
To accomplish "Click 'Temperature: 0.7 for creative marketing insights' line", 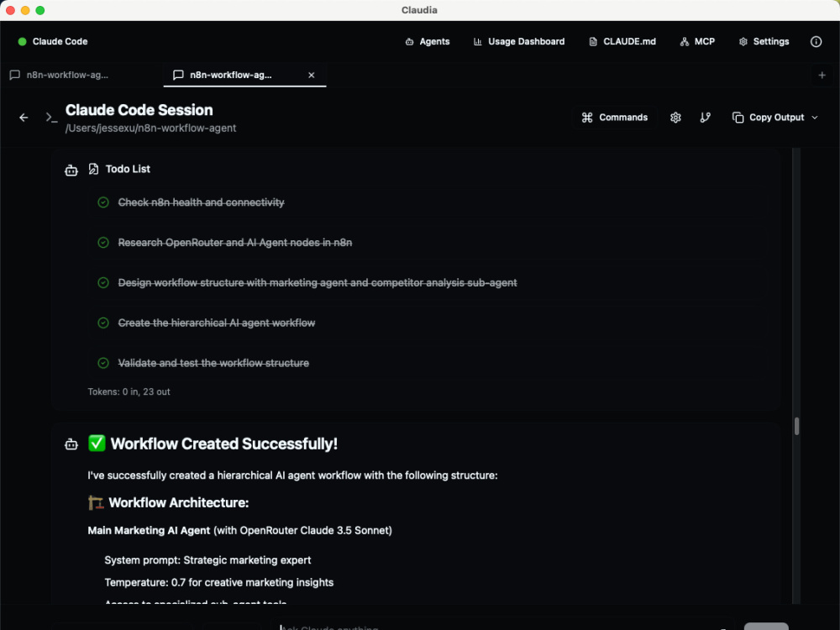I will pyautogui.click(x=218, y=582).
